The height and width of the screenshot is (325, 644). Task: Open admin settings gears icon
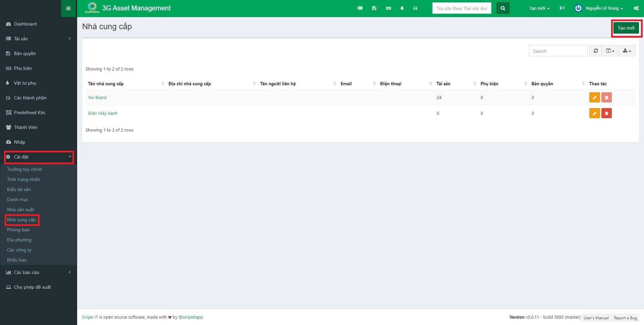point(636,8)
